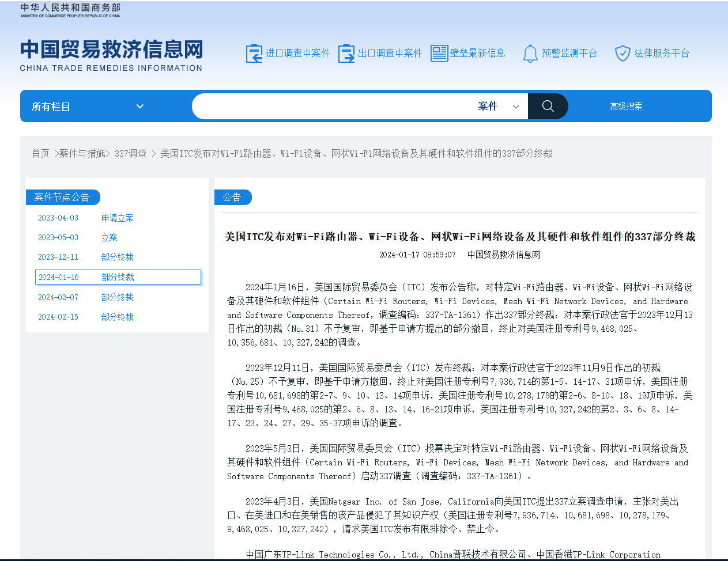The width and height of the screenshot is (728, 561).
Task: Click the paragraph starting 中国广东TP-Link Technologies
Action: (x=453, y=555)
